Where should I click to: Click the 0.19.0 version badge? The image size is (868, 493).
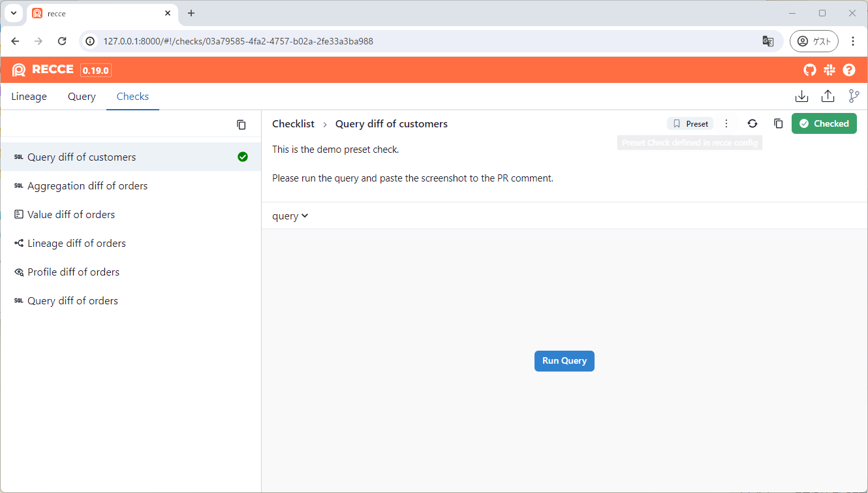96,71
